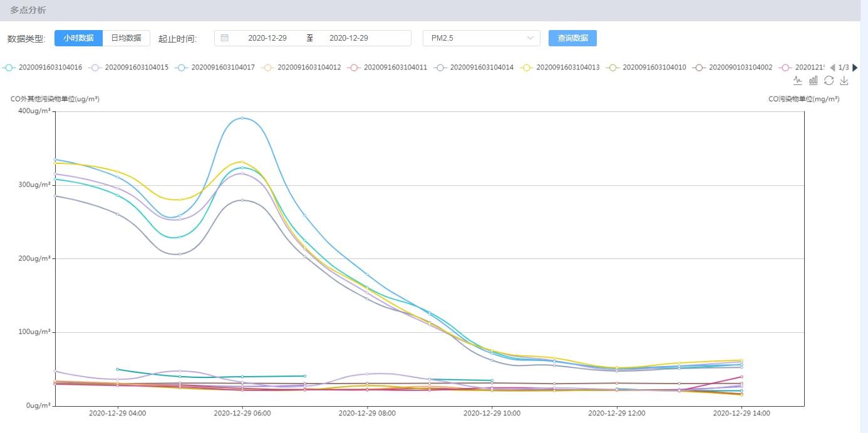The width and height of the screenshot is (868, 433).
Task: Go to next legend page arrow
Action: coord(855,68)
